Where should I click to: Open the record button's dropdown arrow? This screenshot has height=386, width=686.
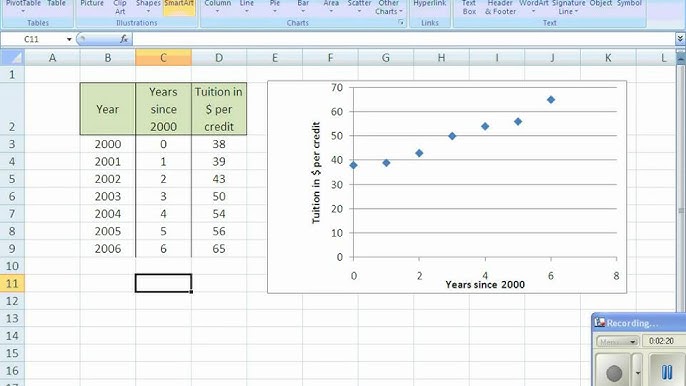pyautogui.click(x=637, y=372)
